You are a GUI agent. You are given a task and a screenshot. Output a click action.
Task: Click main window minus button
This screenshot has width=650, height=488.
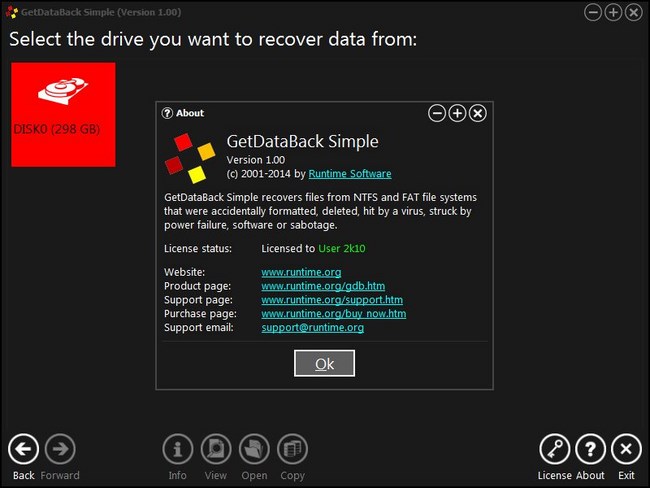point(593,12)
